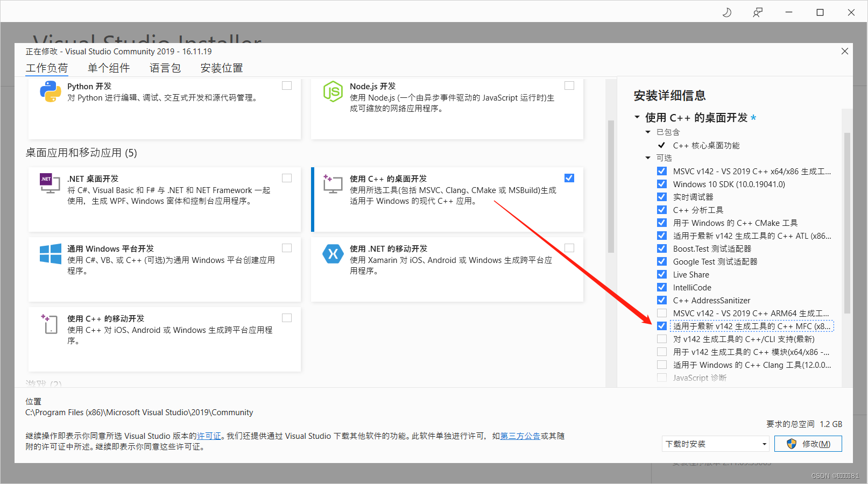868x484 pixels.
Task: Uncheck the IntelliCode component
Action: point(662,287)
